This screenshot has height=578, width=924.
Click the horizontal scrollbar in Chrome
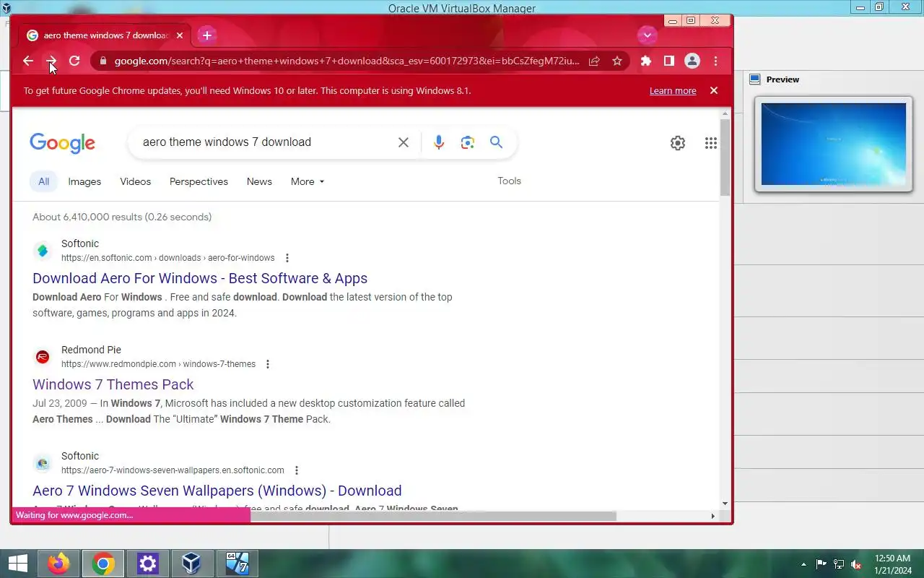(433, 516)
